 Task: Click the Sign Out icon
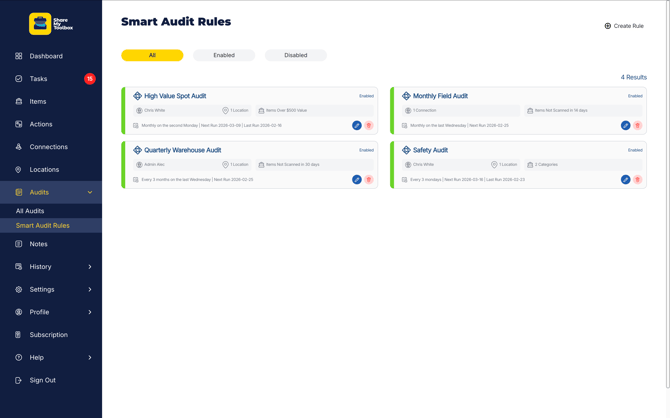[18, 380]
